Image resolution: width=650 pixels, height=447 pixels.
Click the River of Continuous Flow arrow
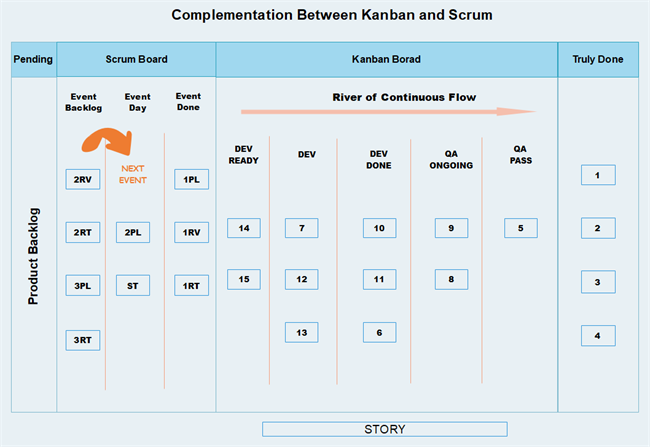point(380,113)
